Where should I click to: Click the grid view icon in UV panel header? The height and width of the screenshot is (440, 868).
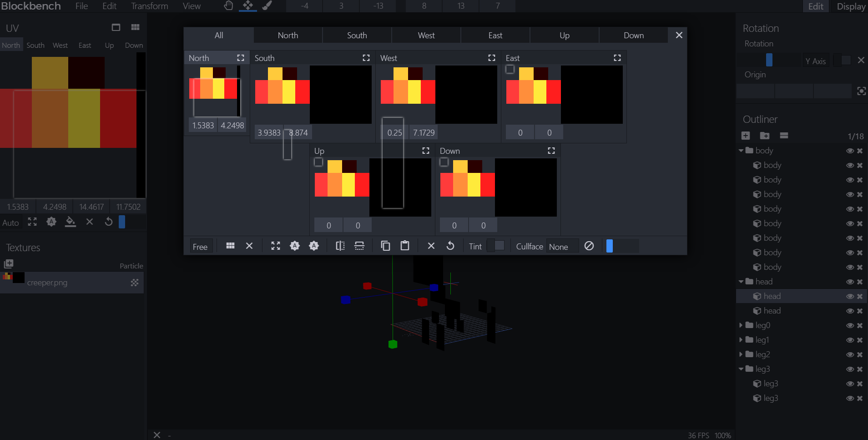click(135, 27)
